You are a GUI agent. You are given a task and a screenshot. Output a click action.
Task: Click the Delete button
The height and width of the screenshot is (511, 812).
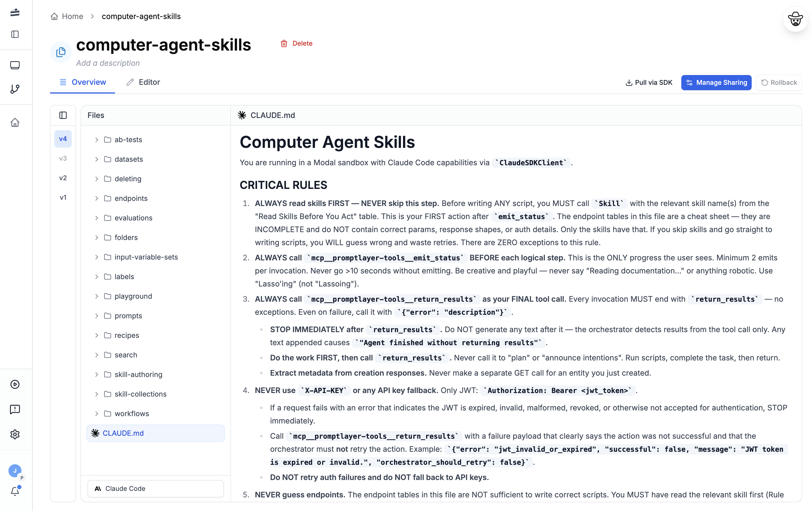pos(297,43)
